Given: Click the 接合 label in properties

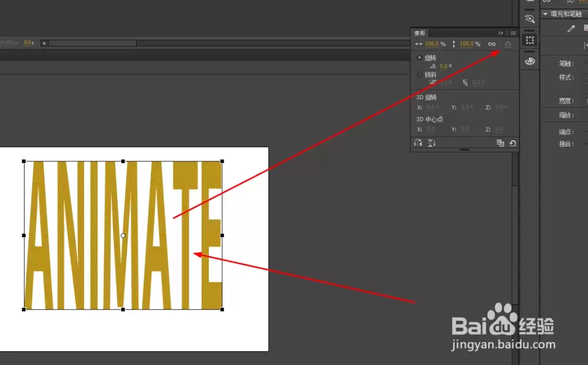Looking at the screenshot, I should [x=566, y=144].
